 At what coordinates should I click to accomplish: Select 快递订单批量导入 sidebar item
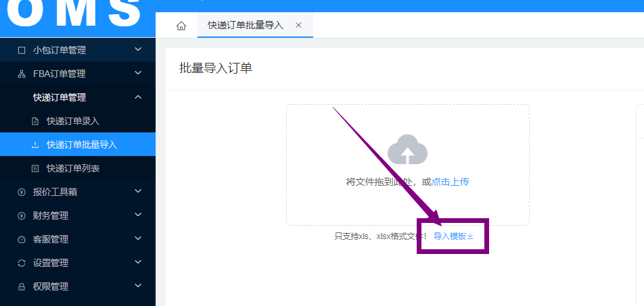coord(78,145)
